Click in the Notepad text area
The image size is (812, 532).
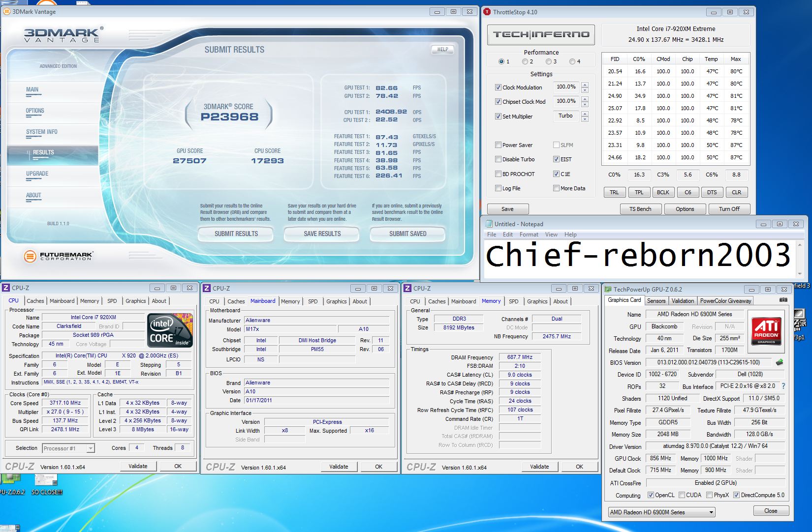(639, 260)
